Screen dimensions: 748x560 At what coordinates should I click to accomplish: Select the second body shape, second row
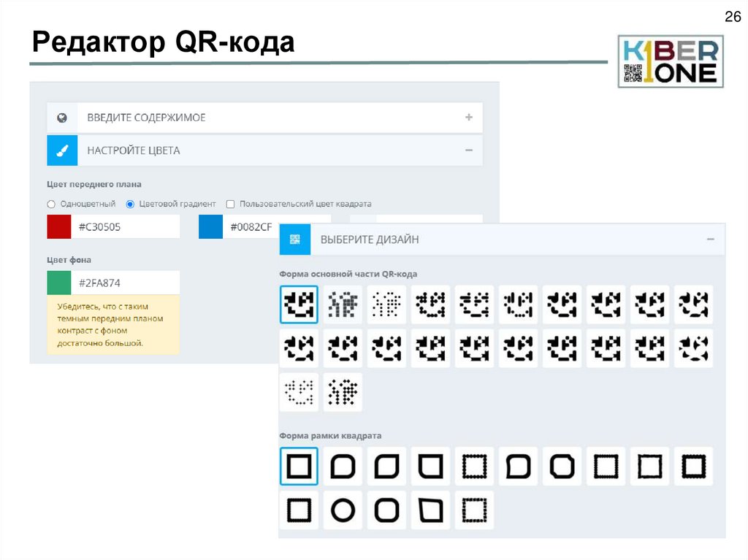(343, 348)
